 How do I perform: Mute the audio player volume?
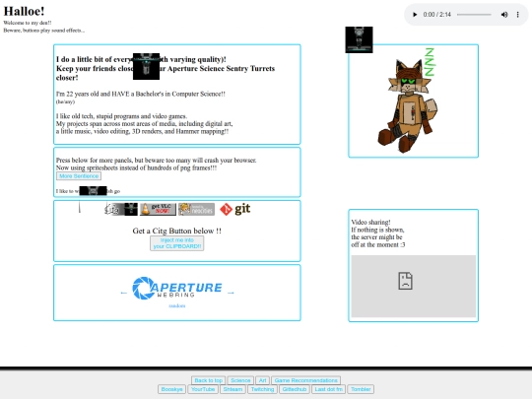click(504, 15)
